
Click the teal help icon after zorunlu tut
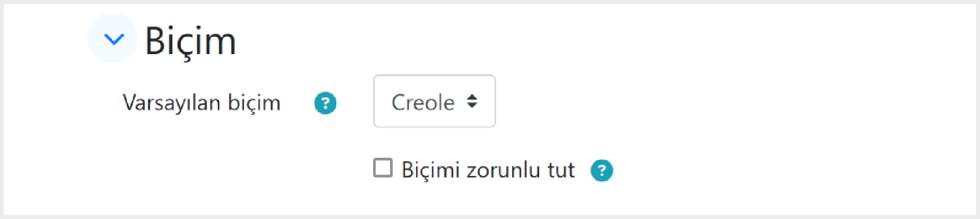click(602, 171)
